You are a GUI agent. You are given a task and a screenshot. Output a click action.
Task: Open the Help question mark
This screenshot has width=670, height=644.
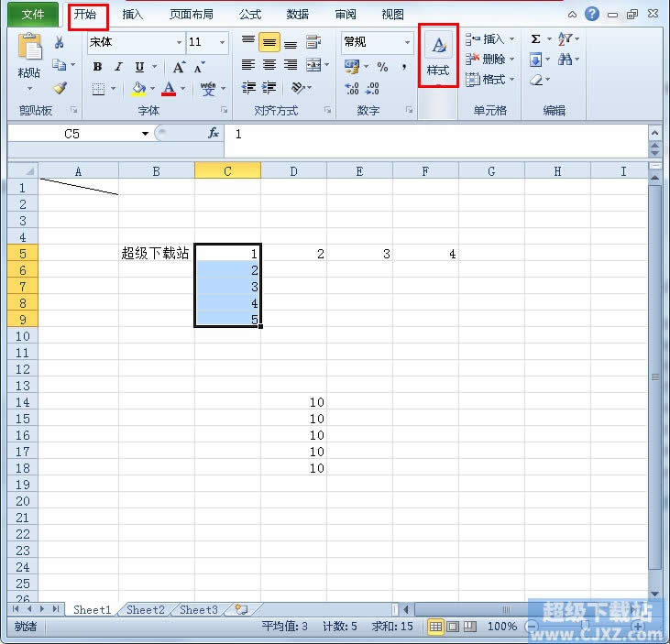point(592,14)
